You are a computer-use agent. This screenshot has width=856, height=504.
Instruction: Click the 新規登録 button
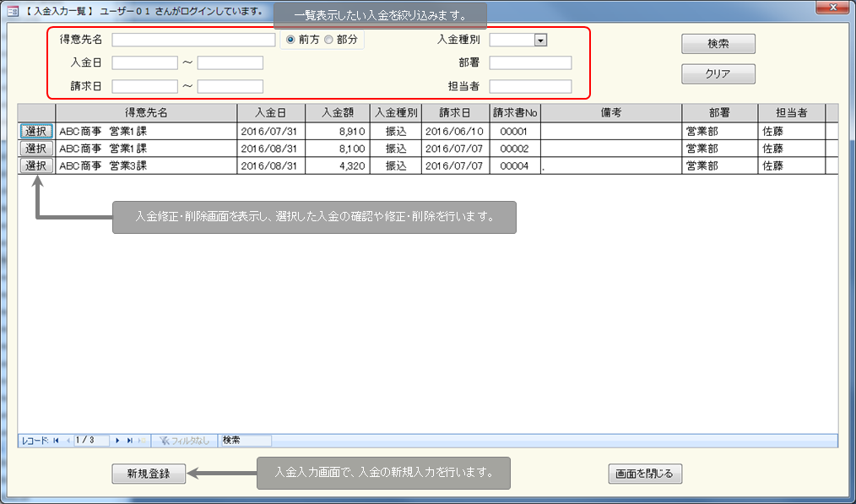[149, 474]
